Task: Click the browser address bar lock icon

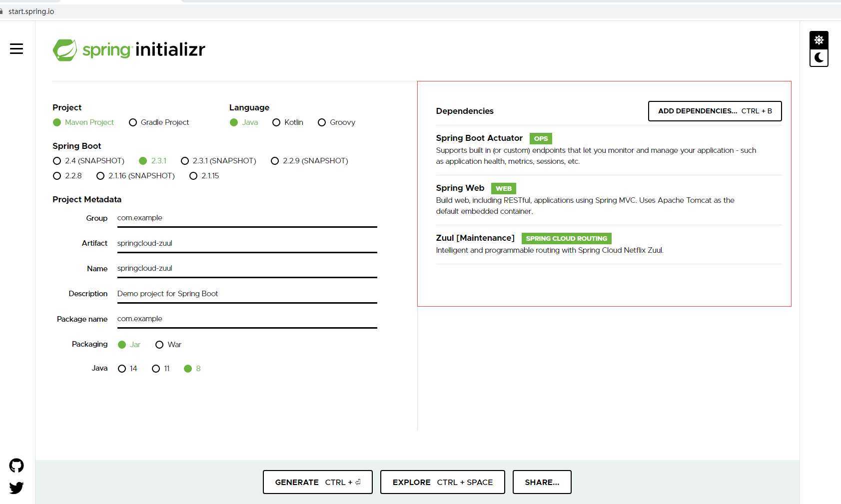Action: pos(1,11)
